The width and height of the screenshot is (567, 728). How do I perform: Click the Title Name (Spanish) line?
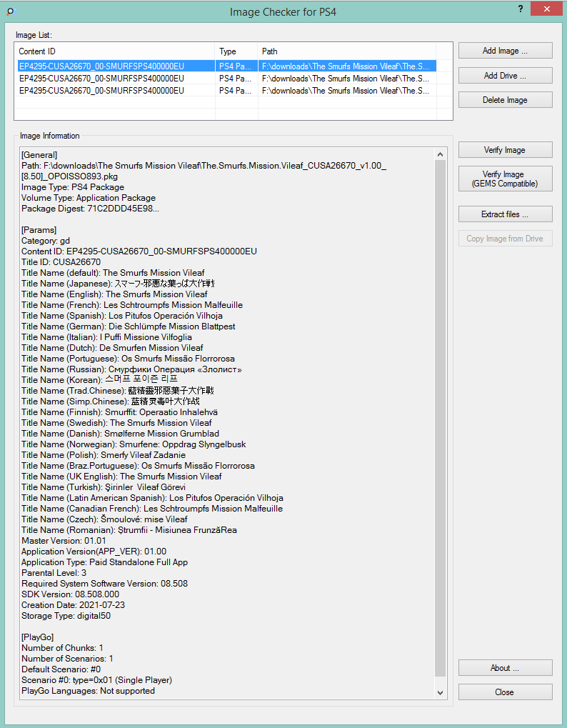122,315
